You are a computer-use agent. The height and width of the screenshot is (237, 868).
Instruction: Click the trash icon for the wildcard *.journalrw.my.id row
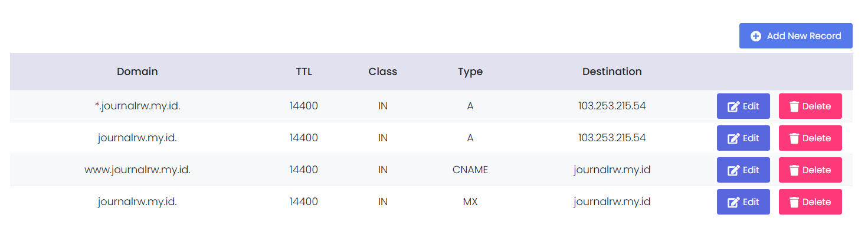pos(794,106)
